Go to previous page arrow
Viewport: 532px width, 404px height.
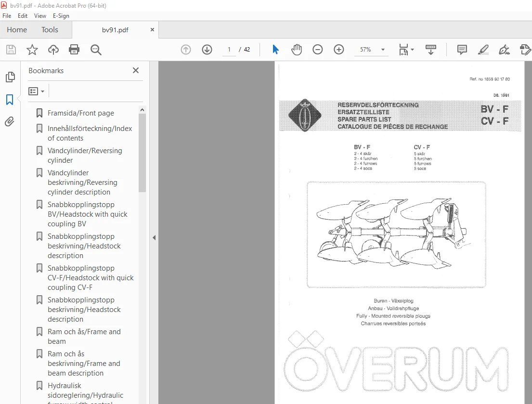(x=185, y=50)
